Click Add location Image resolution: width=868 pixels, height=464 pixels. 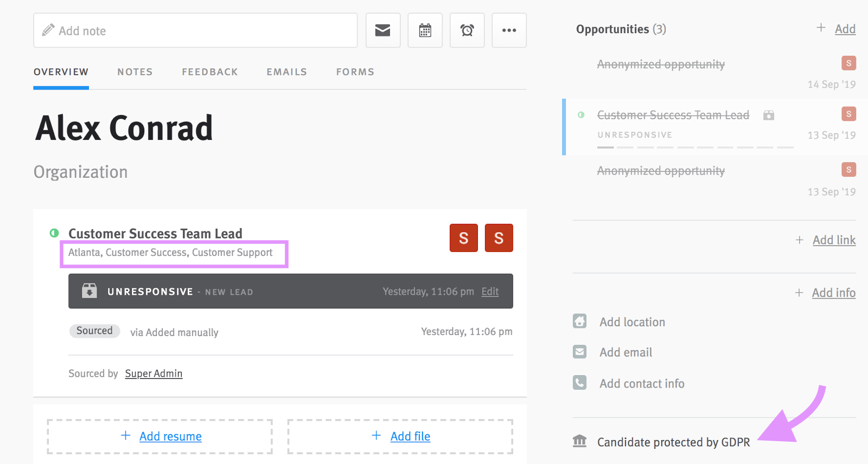[632, 322]
